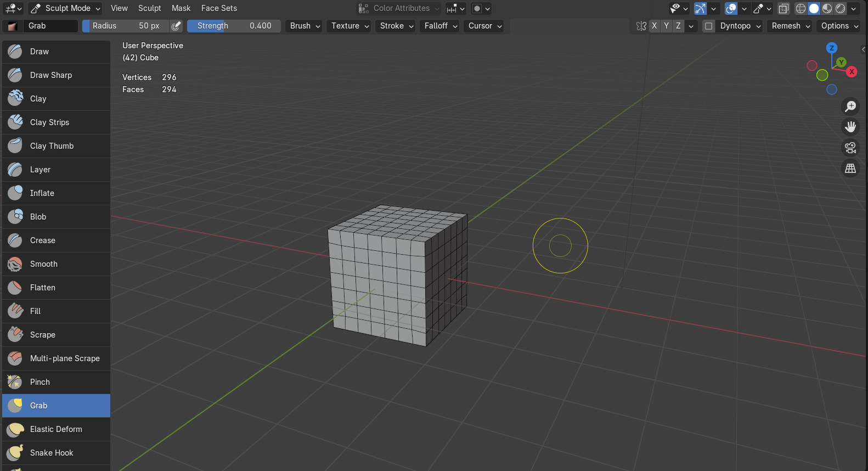Screen dimensions: 868x471
Task: Toggle the camera view icon
Action: point(850,148)
